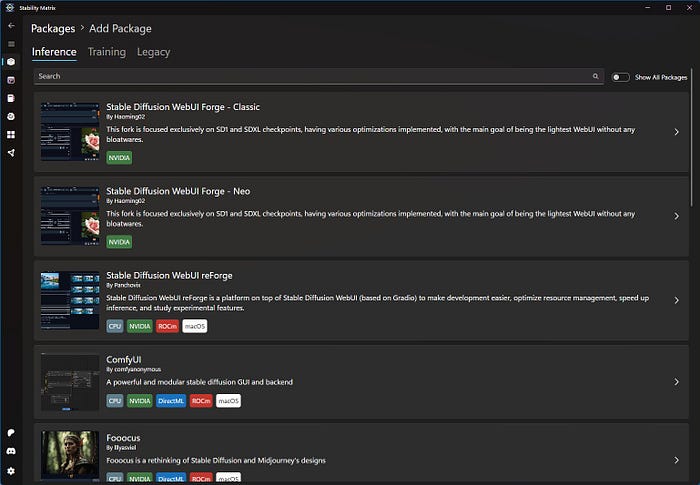Select the ComfyUI title
The width and height of the screenshot is (700, 485).
coord(124,360)
